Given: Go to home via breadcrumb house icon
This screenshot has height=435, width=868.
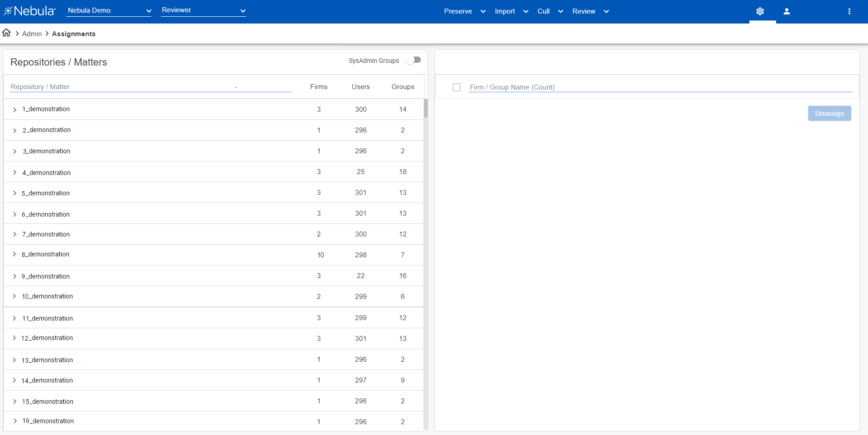Looking at the screenshot, I should [x=6, y=33].
